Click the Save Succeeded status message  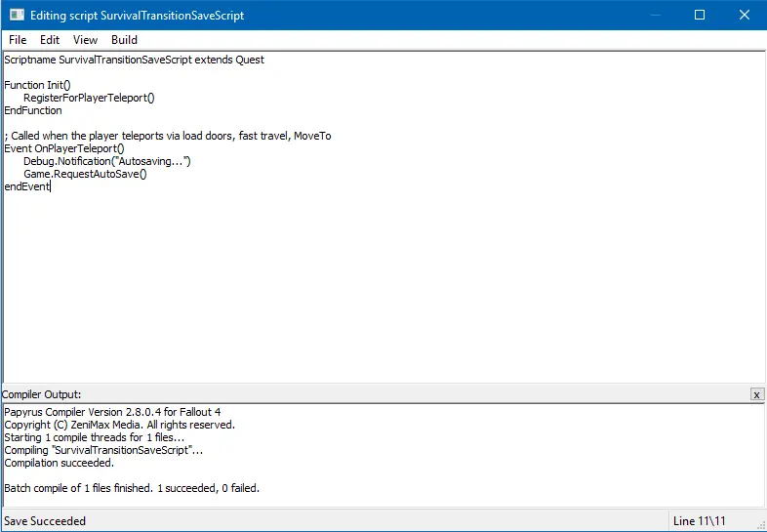coord(45,521)
